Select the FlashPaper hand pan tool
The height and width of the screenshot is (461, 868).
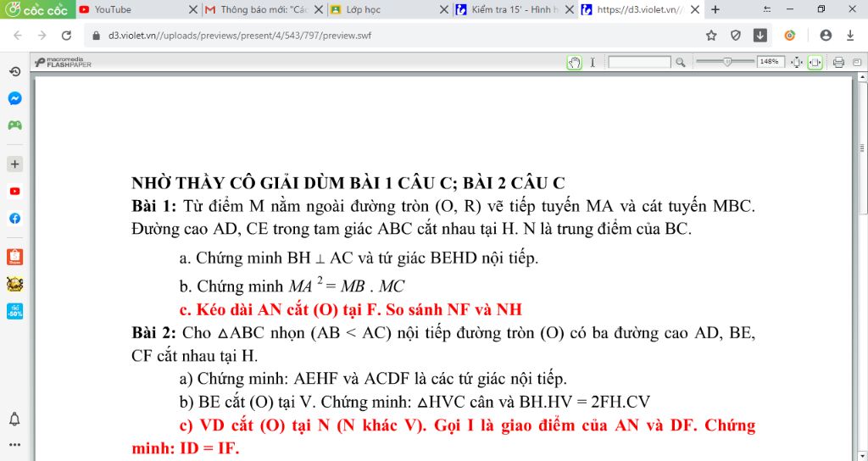(575, 63)
